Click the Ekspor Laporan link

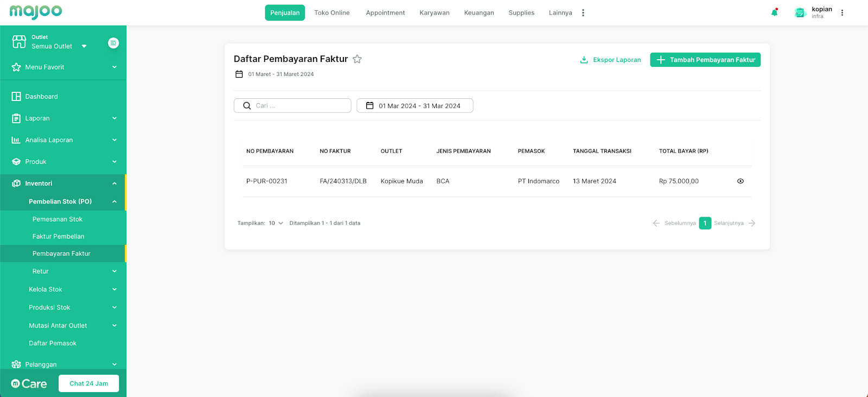(x=610, y=60)
